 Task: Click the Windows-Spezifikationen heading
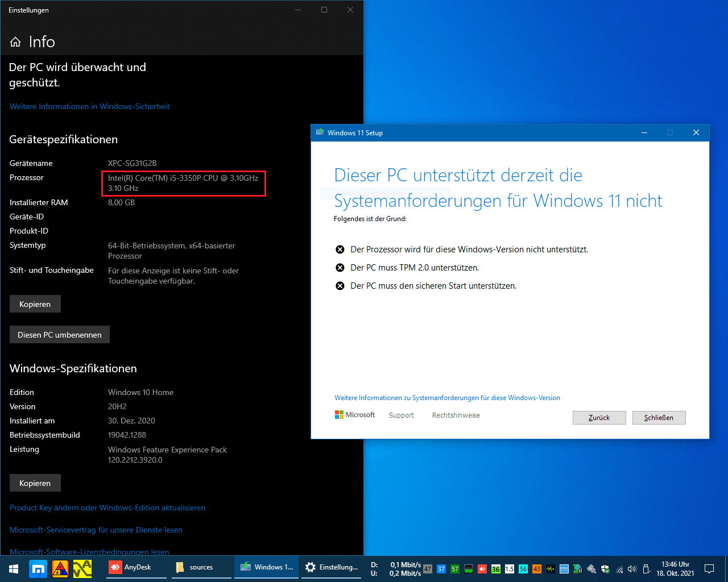click(73, 369)
